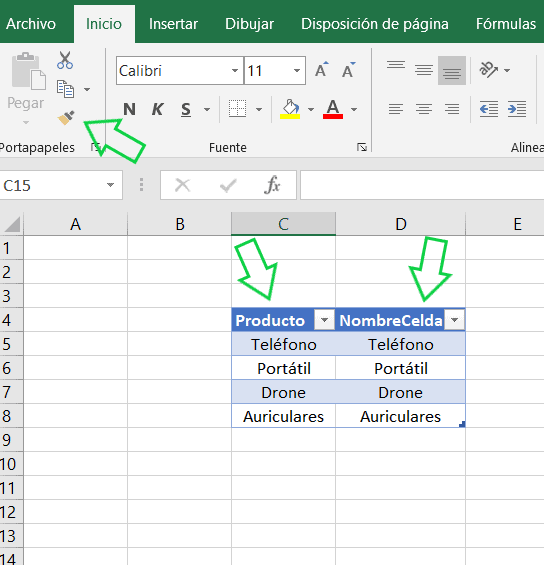Image resolution: width=544 pixels, height=565 pixels.
Task: Select row 5 header
Action: [11, 344]
